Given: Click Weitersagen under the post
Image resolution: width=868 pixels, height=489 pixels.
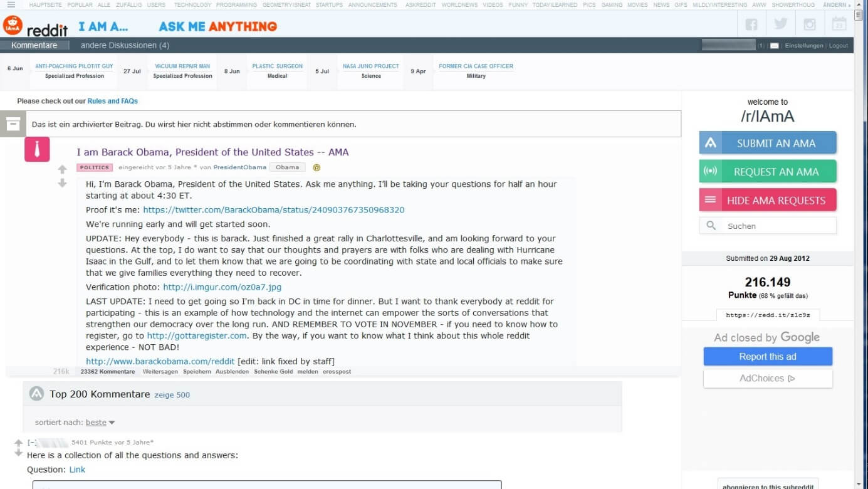Looking at the screenshot, I should (159, 372).
